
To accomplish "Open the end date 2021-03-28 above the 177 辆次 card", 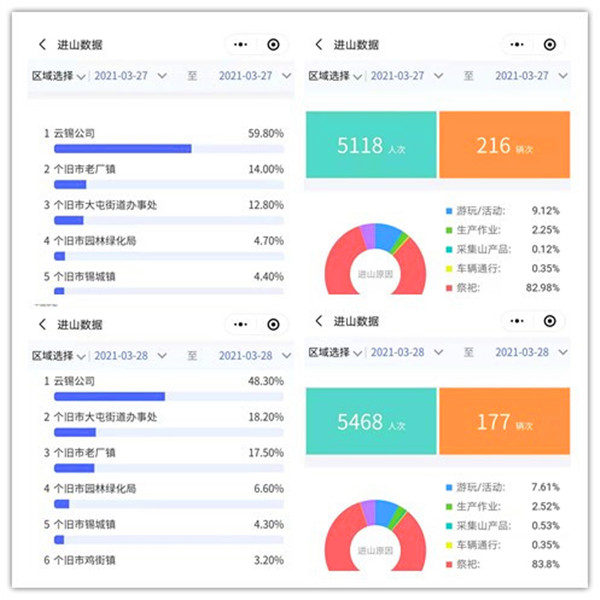I will point(529,352).
